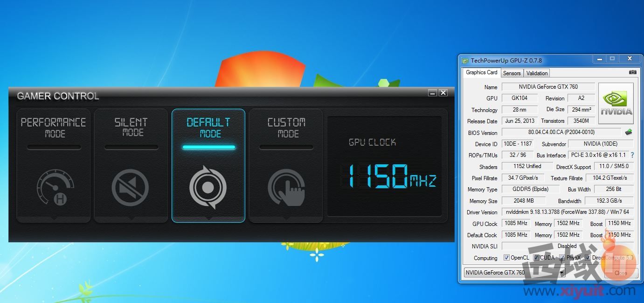Click GPU-Z title bar app icon
The width and height of the screenshot is (644, 303).
[x=464, y=60]
